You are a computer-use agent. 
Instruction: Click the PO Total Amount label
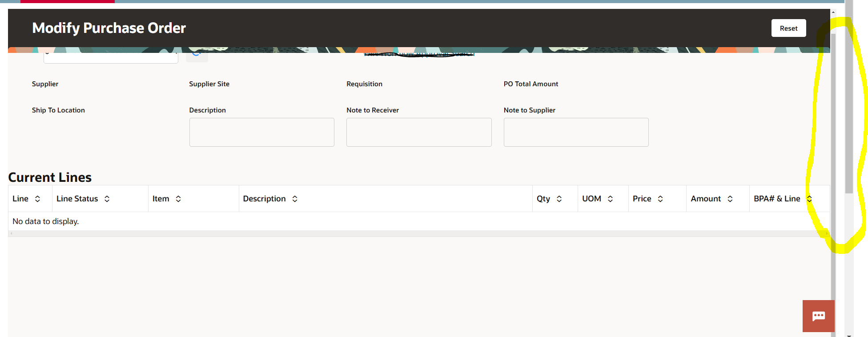tap(531, 84)
